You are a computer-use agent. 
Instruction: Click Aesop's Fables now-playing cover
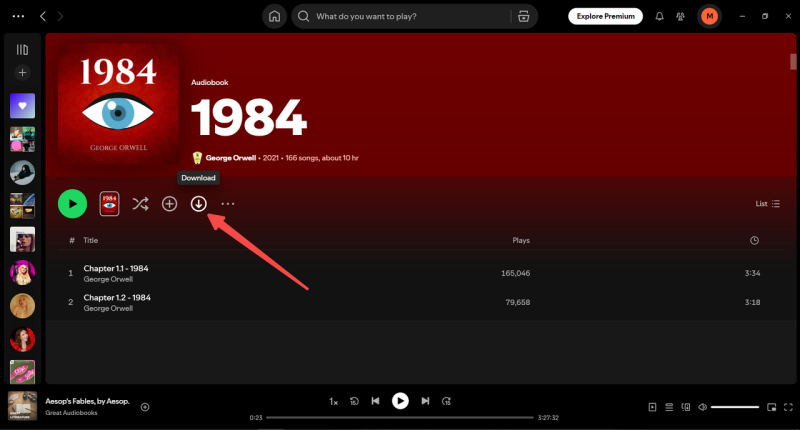pos(22,406)
